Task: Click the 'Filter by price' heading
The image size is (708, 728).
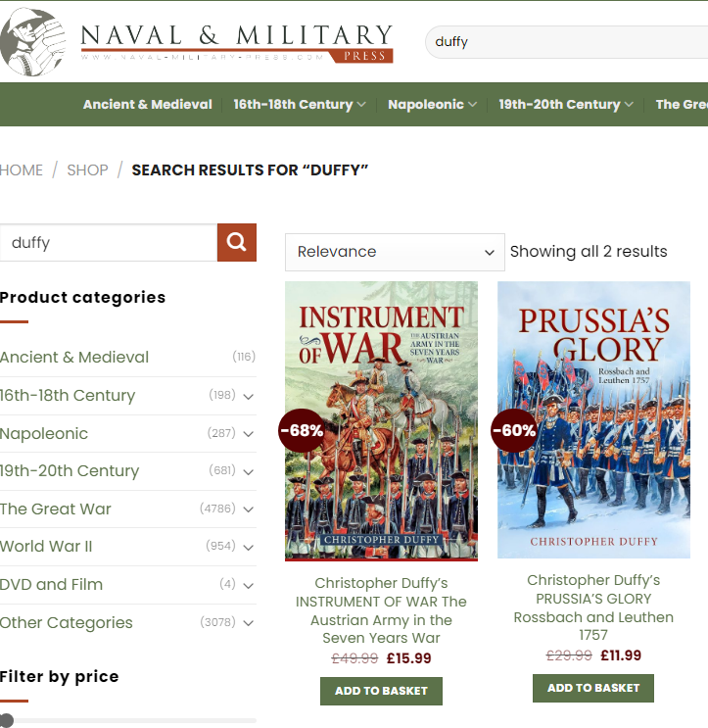Action: pos(60,676)
